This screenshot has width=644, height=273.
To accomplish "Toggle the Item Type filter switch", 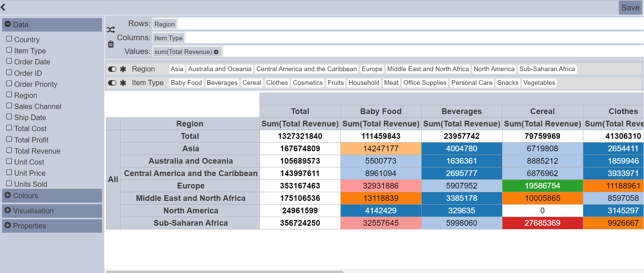I will coord(112,83).
